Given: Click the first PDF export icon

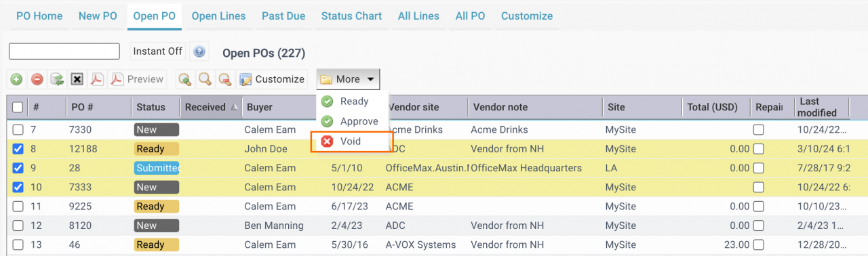Looking at the screenshot, I should point(98,79).
